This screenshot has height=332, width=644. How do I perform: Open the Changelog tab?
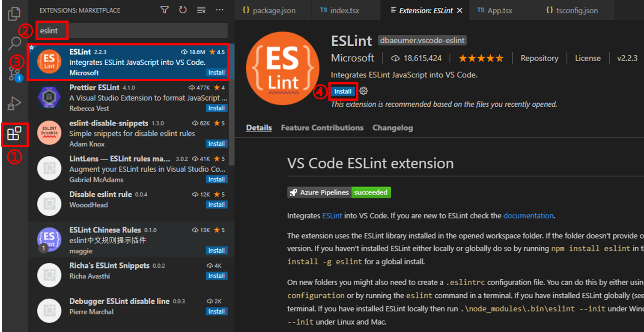point(393,128)
